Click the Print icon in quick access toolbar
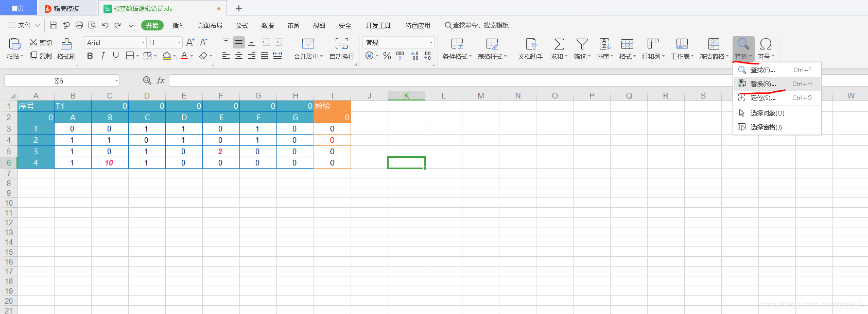The width and height of the screenshot is (868, 314). [79, 25]
